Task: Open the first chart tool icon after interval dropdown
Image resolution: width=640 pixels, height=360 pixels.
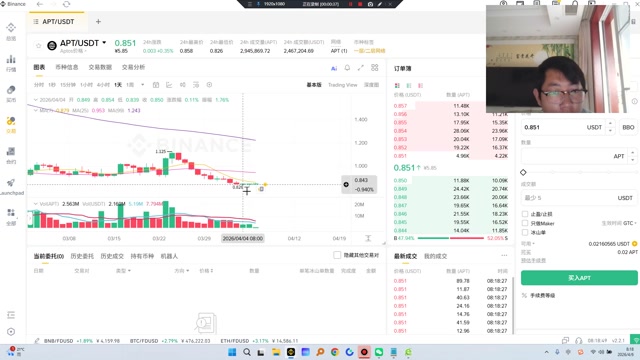Action: coord(156,85)
